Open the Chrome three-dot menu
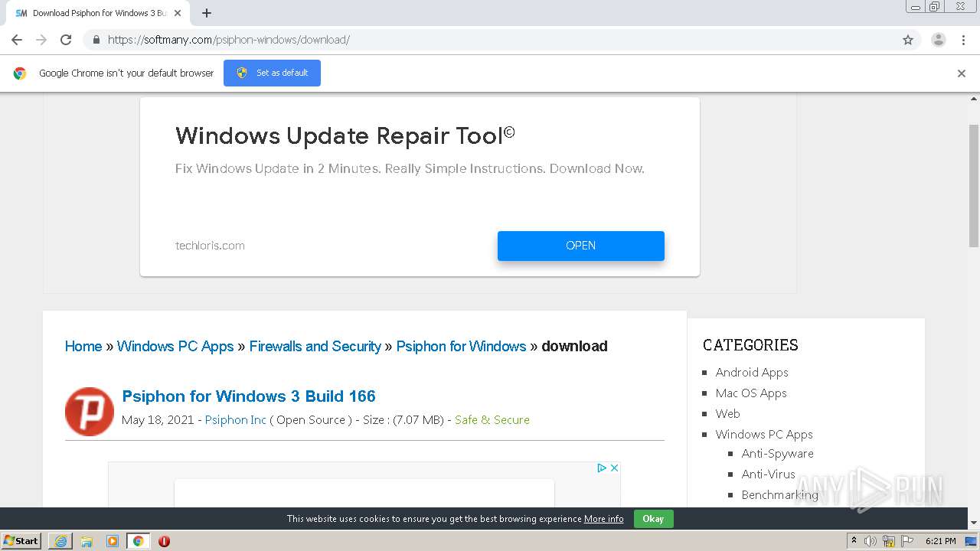 [x=963, y=40]
